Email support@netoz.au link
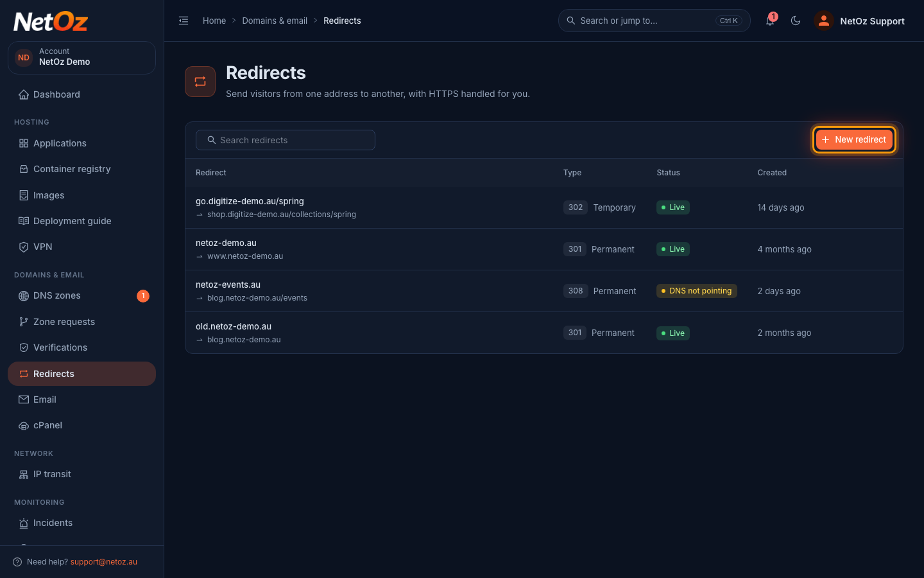The width and height of the screenshot is (924, 578). click(104, 562)
